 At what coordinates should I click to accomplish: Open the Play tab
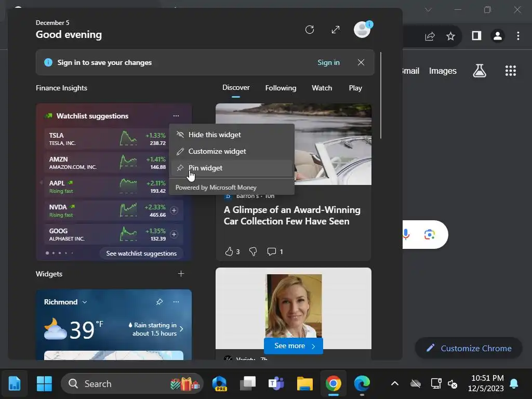point(355,88)
